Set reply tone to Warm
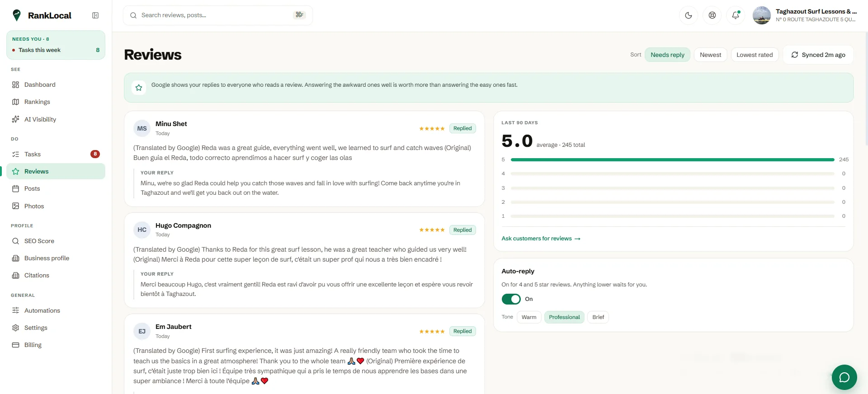This screenshot has height=394, width=868. (x=529, y=317)
